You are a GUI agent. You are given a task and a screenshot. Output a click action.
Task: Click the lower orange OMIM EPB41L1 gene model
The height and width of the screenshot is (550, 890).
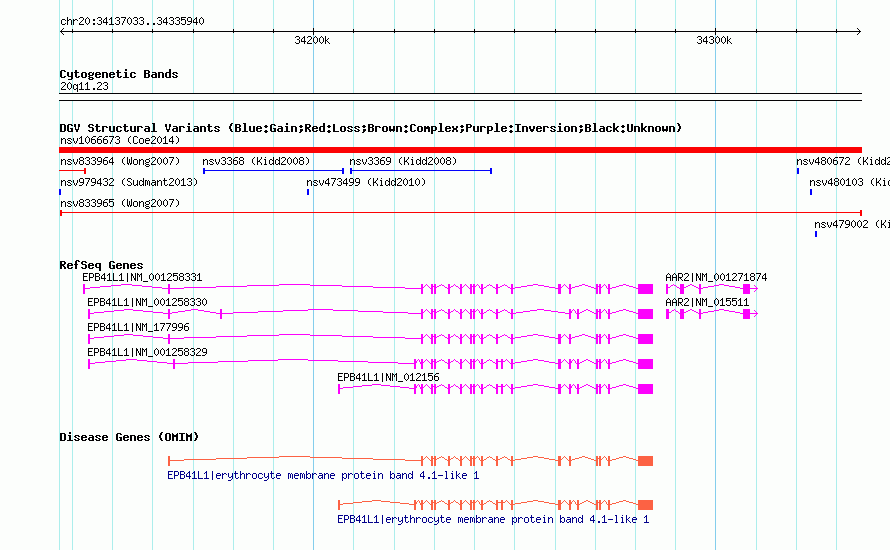pyautogui.click(x=496, y=505)
